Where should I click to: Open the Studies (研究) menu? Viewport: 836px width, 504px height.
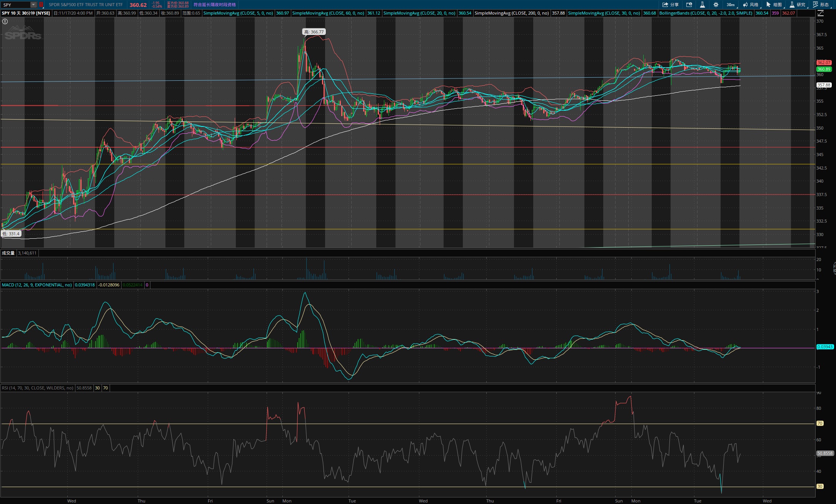798,5
